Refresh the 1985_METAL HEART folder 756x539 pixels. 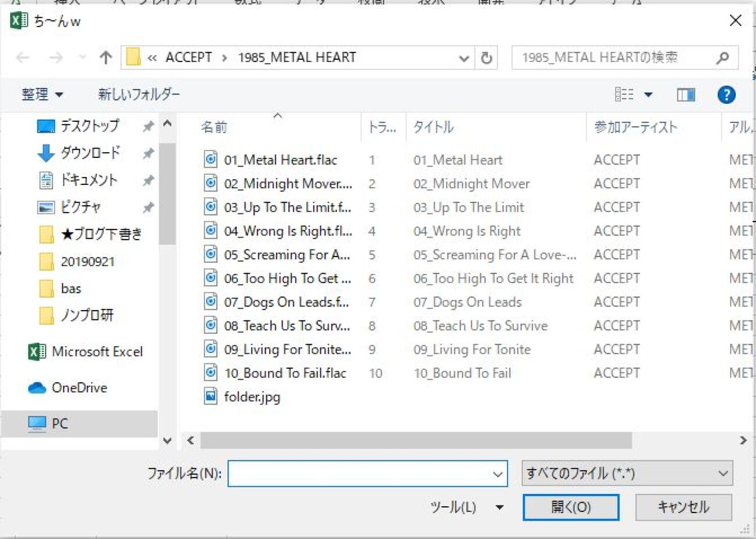click(486, 58)
